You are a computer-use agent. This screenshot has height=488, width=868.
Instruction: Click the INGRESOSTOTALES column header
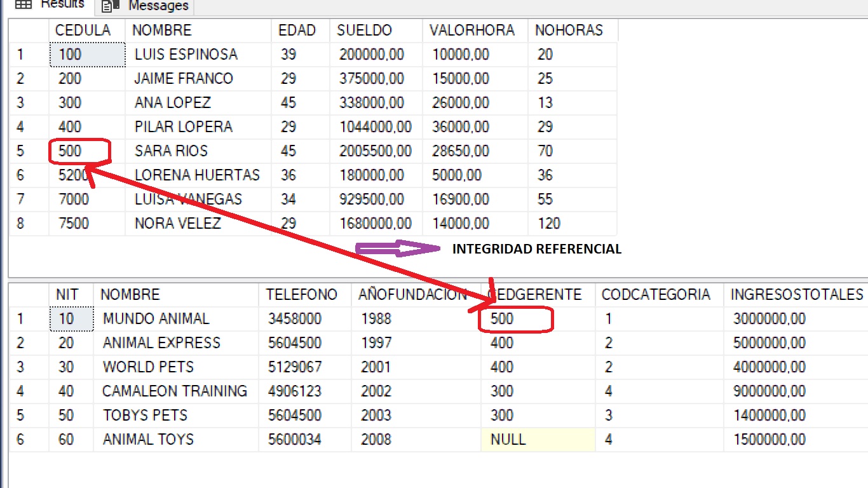click(x=796, y=294)
